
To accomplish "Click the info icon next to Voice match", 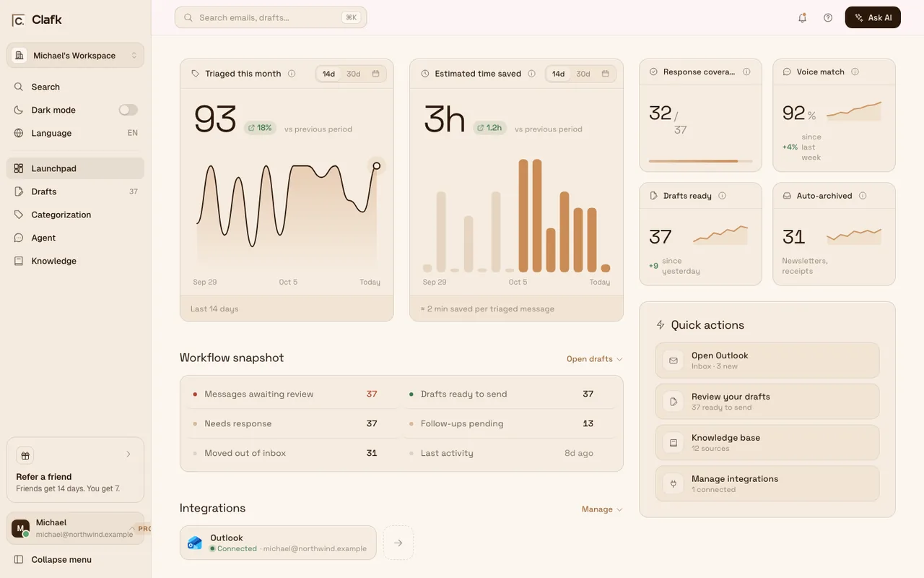I will (855, 72).
